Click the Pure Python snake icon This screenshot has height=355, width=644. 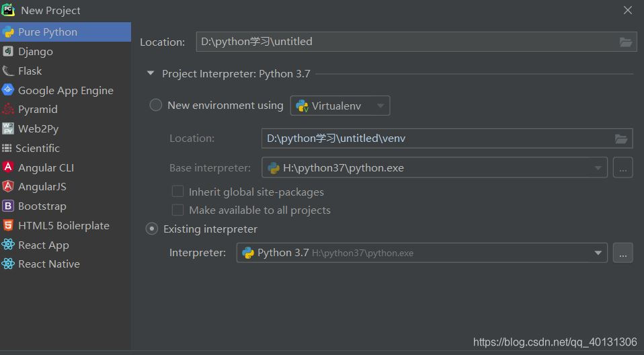(x=8, y=32)
